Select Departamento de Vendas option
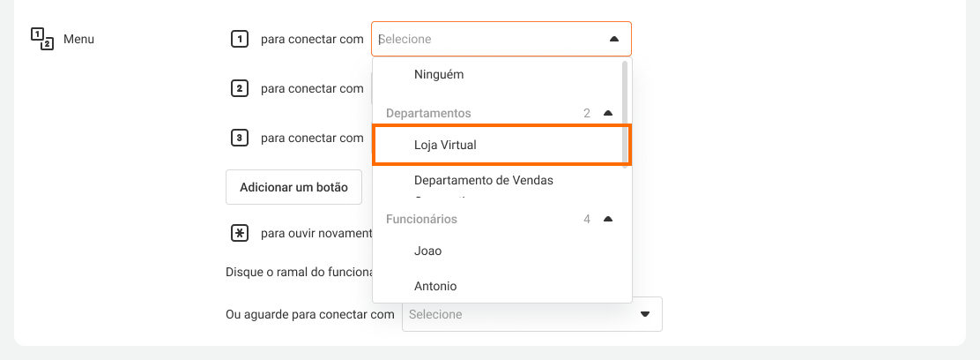 tap(483, 180)
